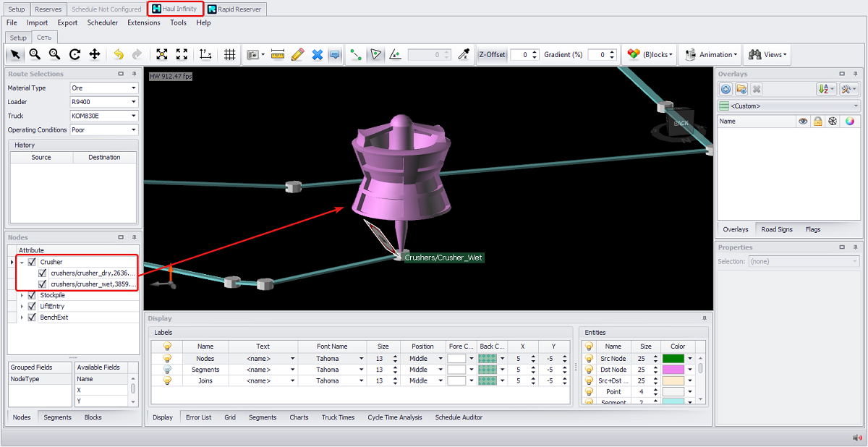The image size is (868, 447).
Task: Toggle Segments label lightbulb visibility
Action: 166,370
